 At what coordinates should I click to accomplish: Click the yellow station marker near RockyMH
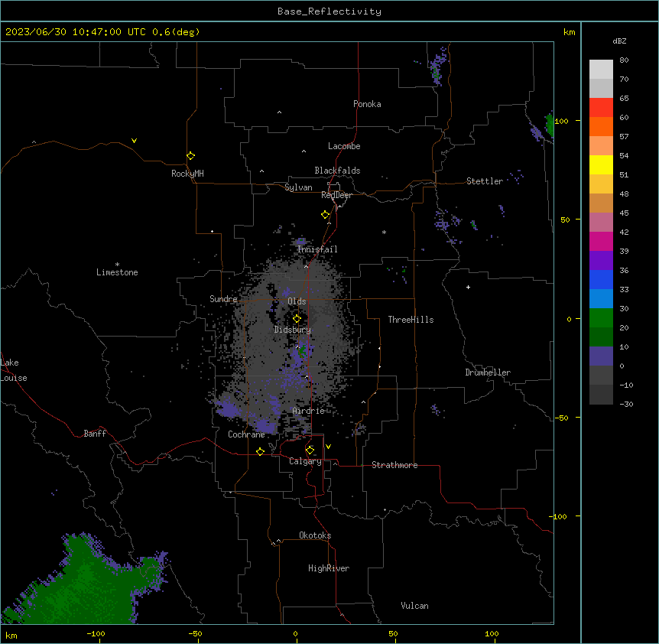click(190, 155)
